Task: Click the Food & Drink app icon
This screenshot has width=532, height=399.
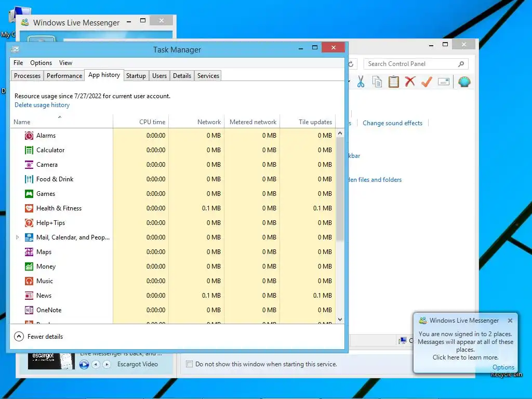Action: click(29, 179)
